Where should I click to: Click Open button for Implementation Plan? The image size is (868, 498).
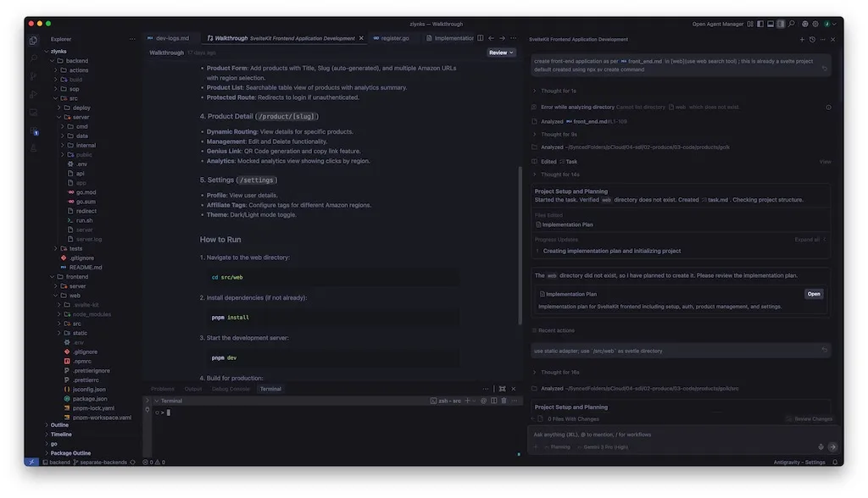813,294
